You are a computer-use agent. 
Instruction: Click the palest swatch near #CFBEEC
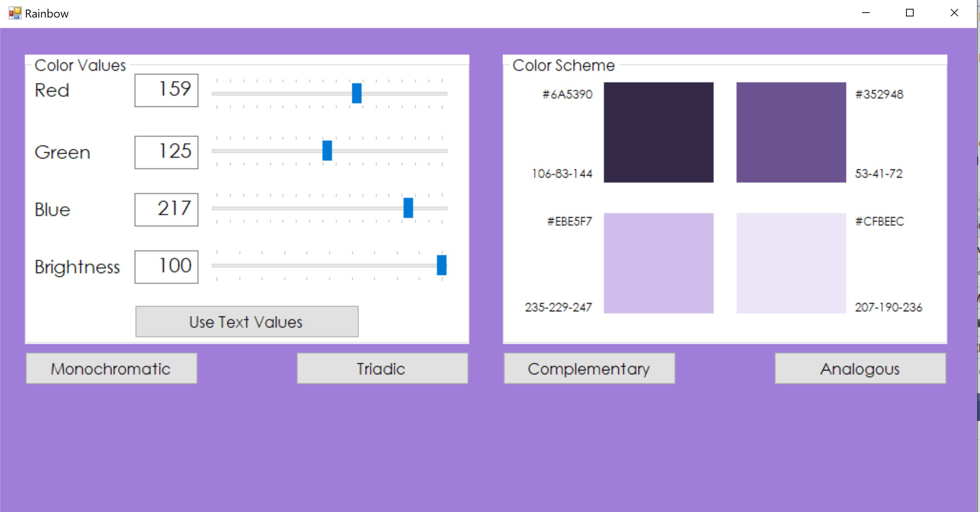[791, 263]
